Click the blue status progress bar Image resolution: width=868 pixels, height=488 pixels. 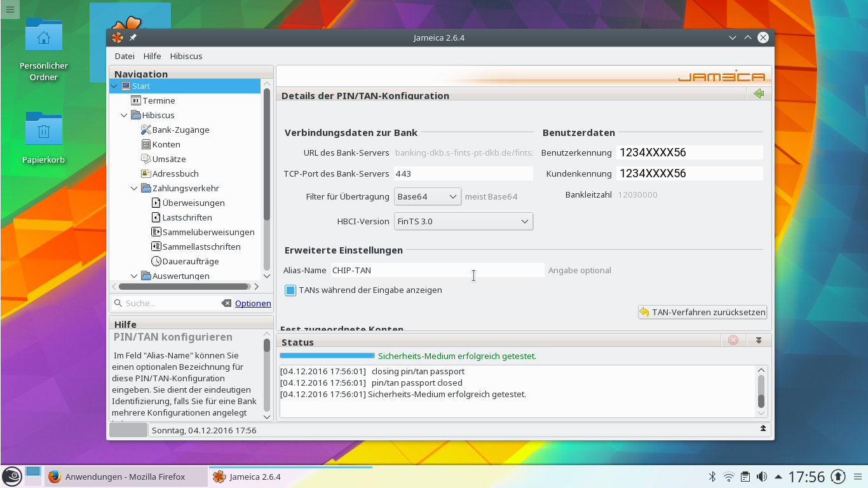(x=327, y=356)
